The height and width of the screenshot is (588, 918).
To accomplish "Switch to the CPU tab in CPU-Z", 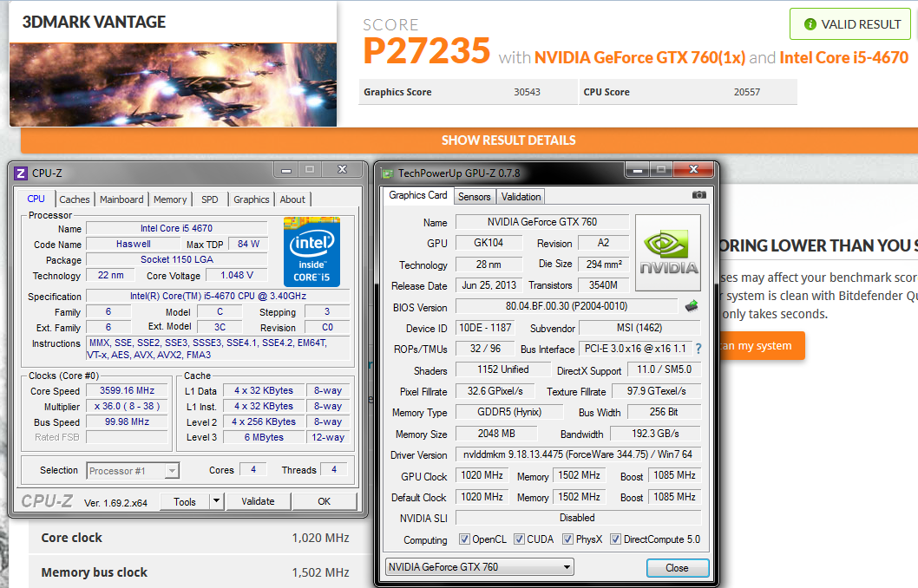I will 36,199.
